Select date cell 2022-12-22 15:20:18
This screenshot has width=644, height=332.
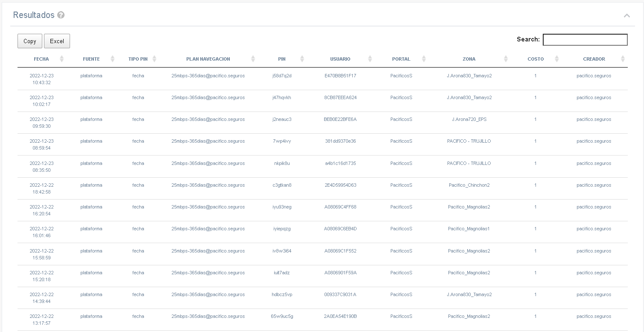click(41, 276)
